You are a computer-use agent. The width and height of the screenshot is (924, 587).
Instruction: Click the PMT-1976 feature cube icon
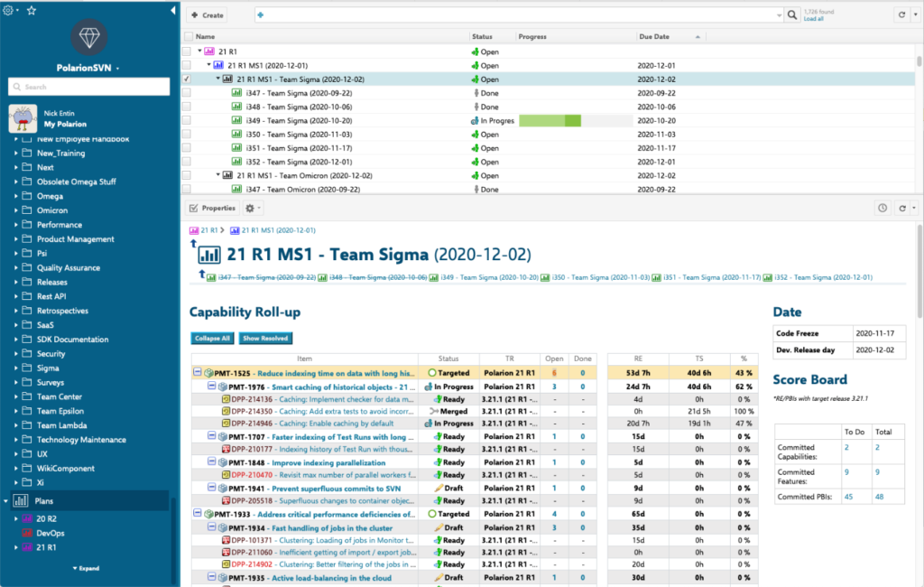click(223, 387)
